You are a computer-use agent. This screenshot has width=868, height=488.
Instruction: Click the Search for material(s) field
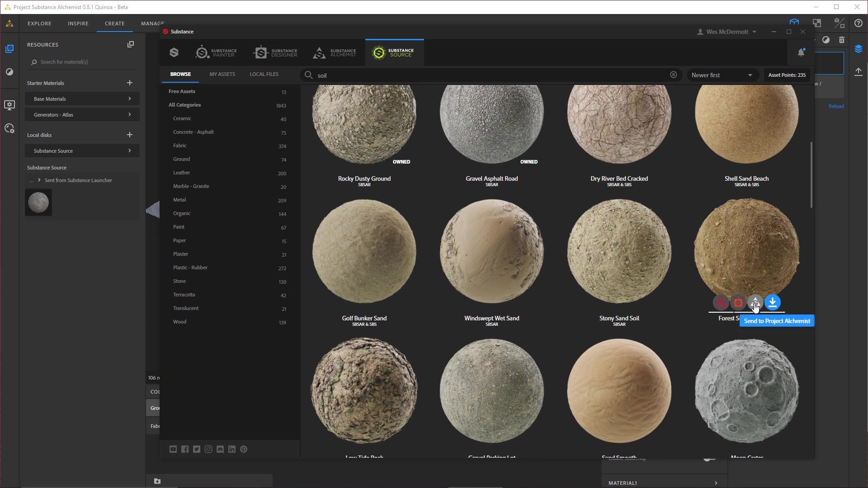coord(81,62)
